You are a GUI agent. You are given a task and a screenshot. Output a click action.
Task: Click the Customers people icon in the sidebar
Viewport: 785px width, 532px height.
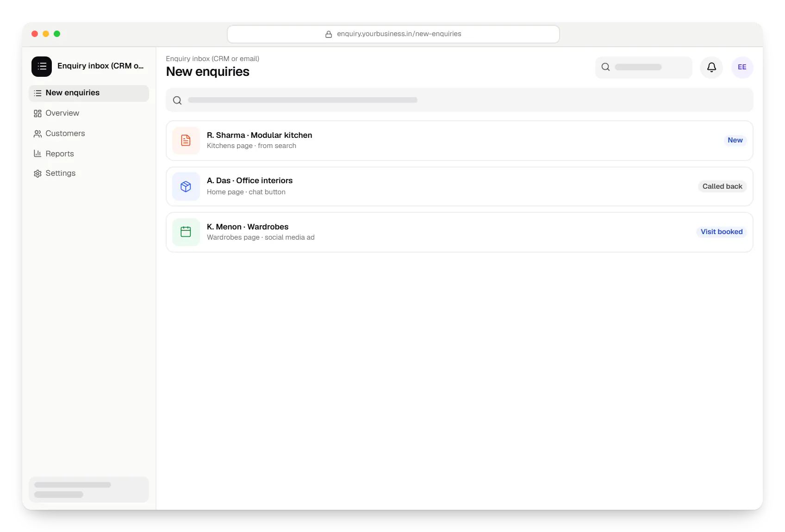pyautogui.click(x=37, y=134)
